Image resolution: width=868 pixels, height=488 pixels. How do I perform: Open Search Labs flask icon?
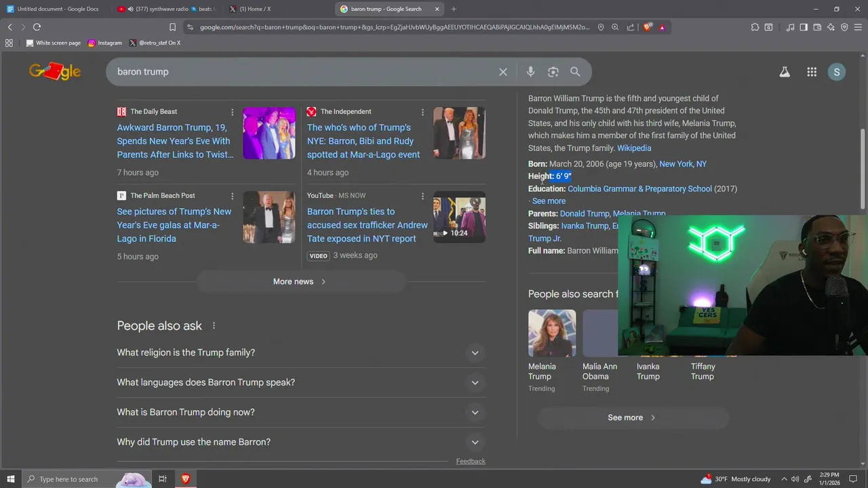[785, 72]
